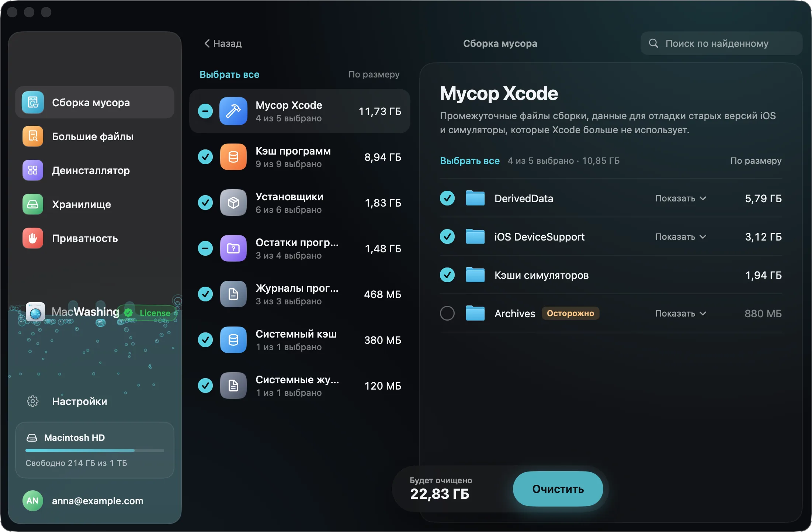Click the Кэш программ database icon
The image size is (812, 532).
pos(233,157)
